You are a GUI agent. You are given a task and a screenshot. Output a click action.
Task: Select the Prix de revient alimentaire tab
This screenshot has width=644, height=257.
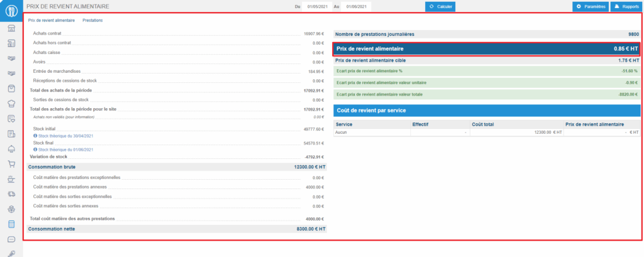click(x=52, y=21)
